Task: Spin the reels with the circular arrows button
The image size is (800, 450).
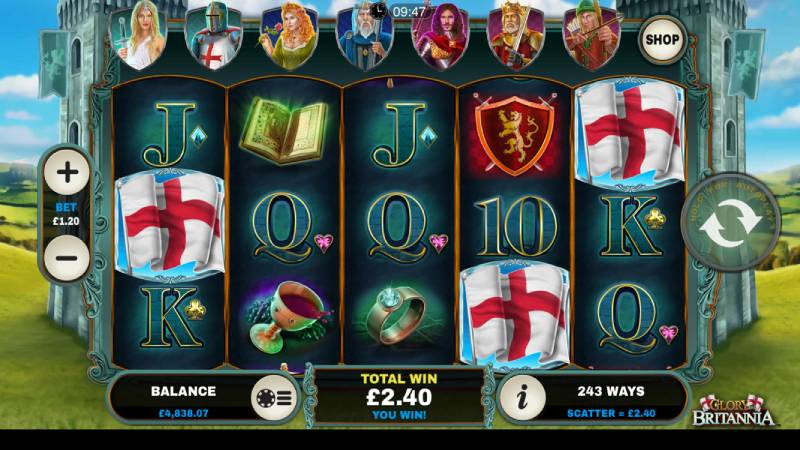Action: tap(731, 222)
